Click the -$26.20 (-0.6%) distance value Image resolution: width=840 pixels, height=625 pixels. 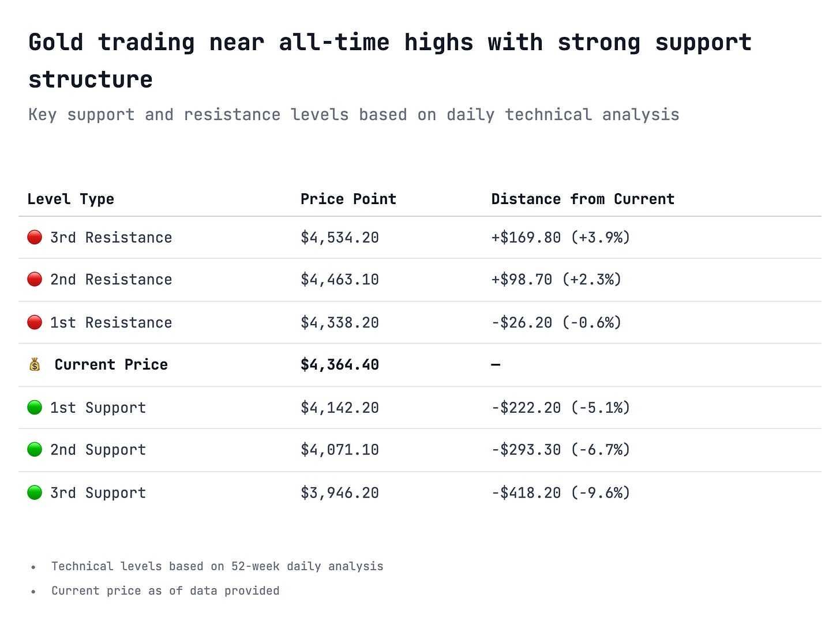pos(557,322)
